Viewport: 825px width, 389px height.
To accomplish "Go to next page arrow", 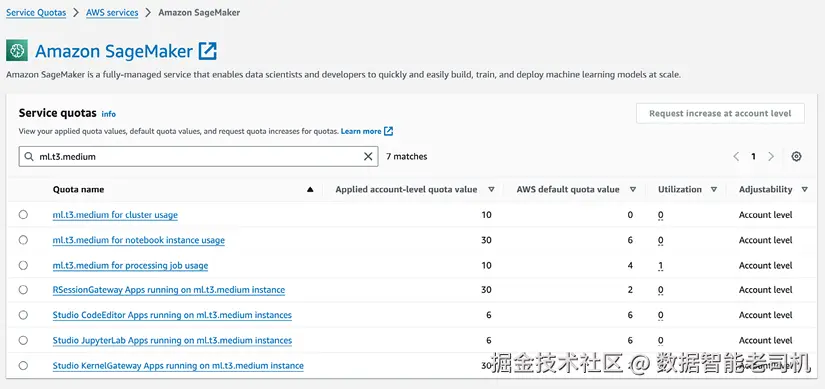I will (x=771, y=156).
